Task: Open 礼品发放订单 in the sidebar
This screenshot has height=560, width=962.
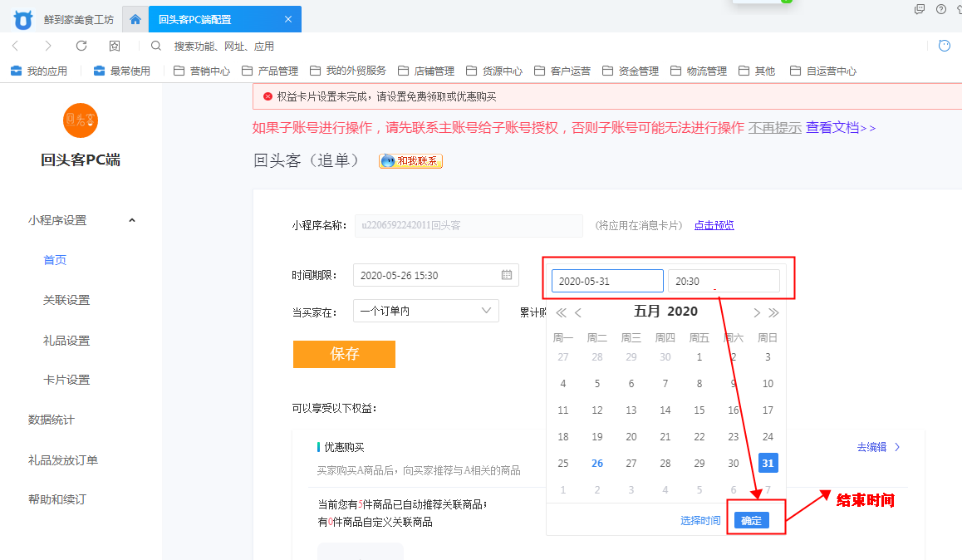Action: pos(62,460)
